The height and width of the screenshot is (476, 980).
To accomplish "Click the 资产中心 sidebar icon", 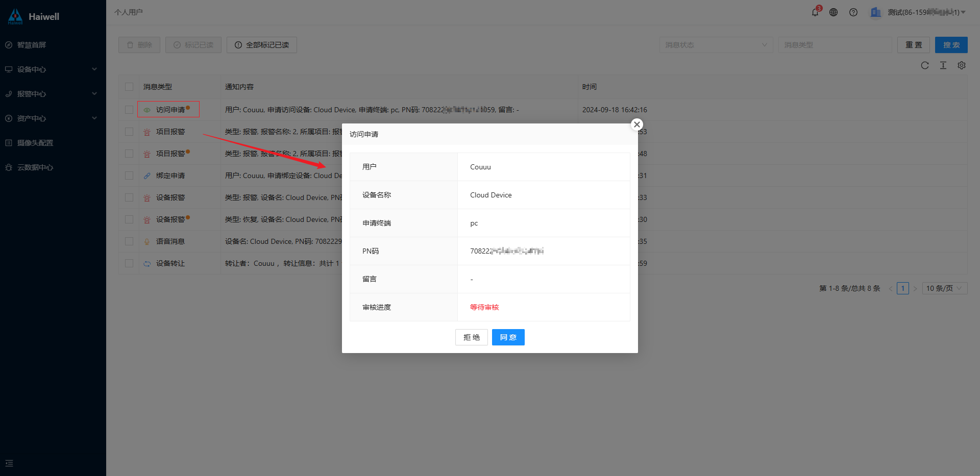I will [x=9, y=118].
